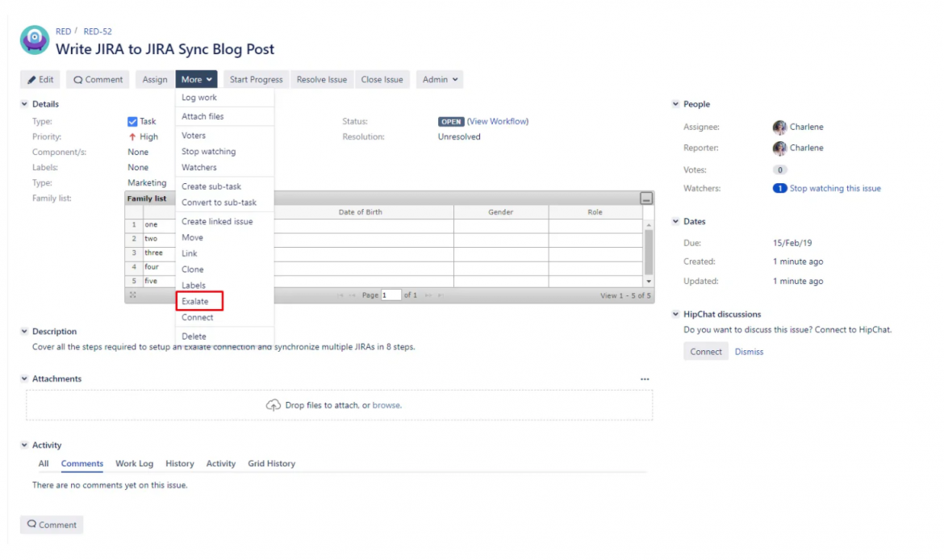Screen dimensions: 944x560
Task: Click the High priority red arrow icon
Action: tap(132, 136)
